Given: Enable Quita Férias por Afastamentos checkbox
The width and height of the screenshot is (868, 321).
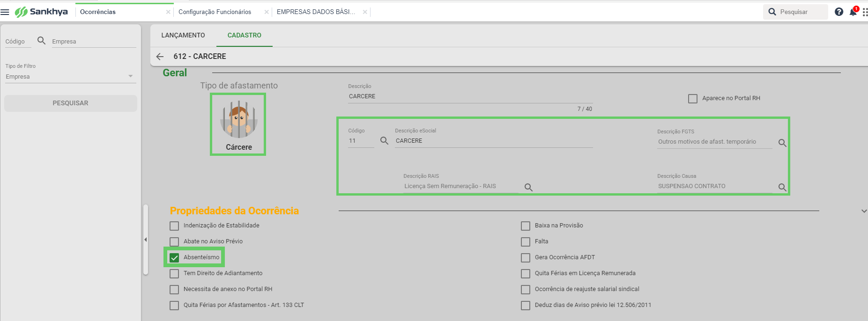Looking at the screenshot, I should click(174, 306).
